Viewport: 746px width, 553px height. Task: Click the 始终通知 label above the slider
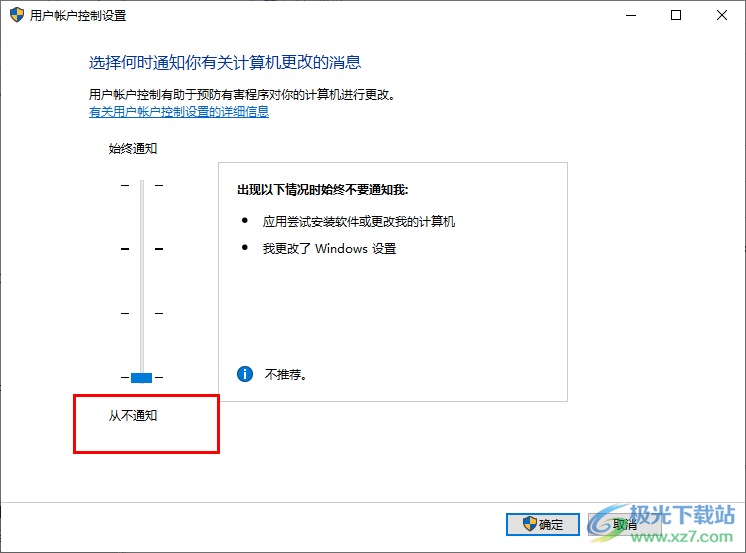133,148
